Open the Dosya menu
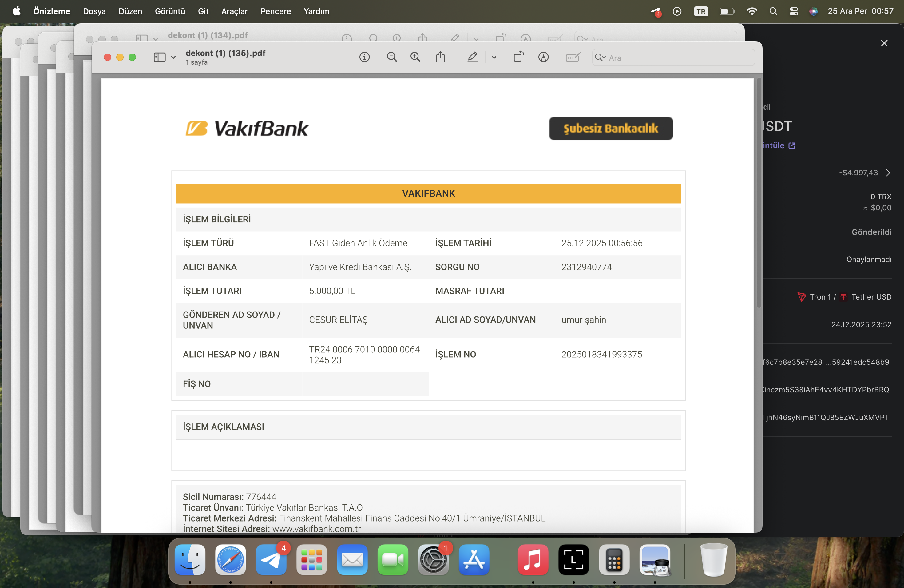 click(94, 11)
